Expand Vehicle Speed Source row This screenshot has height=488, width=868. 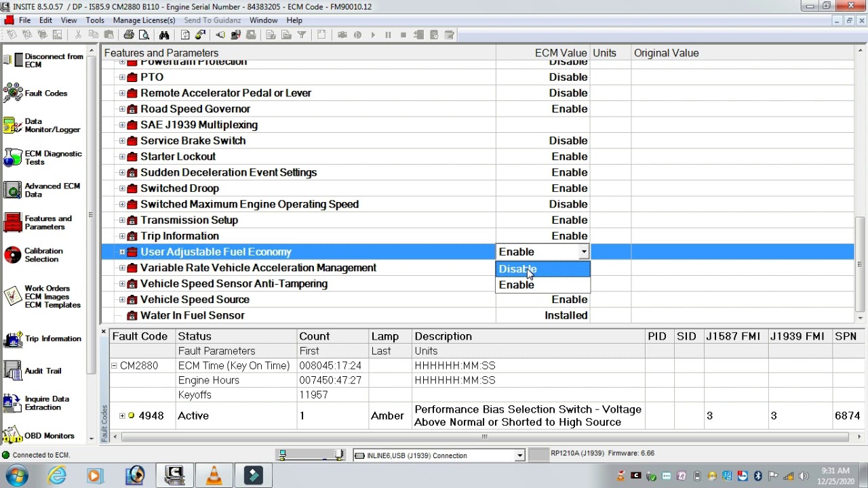click(x=122, y=300)
